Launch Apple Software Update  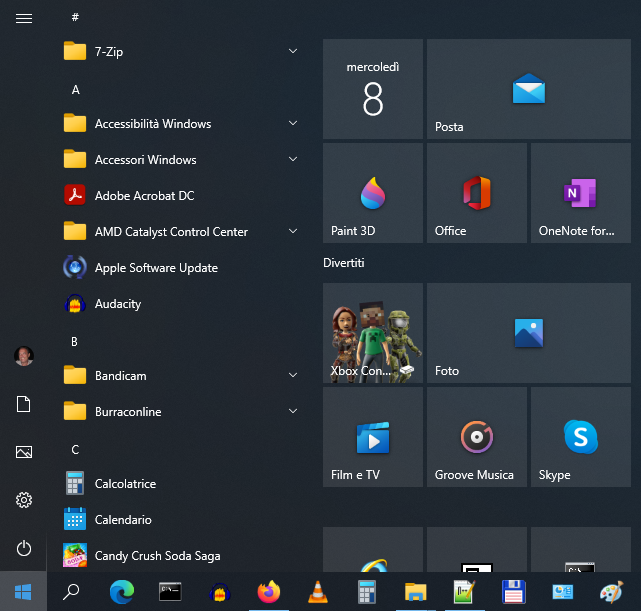182,268
